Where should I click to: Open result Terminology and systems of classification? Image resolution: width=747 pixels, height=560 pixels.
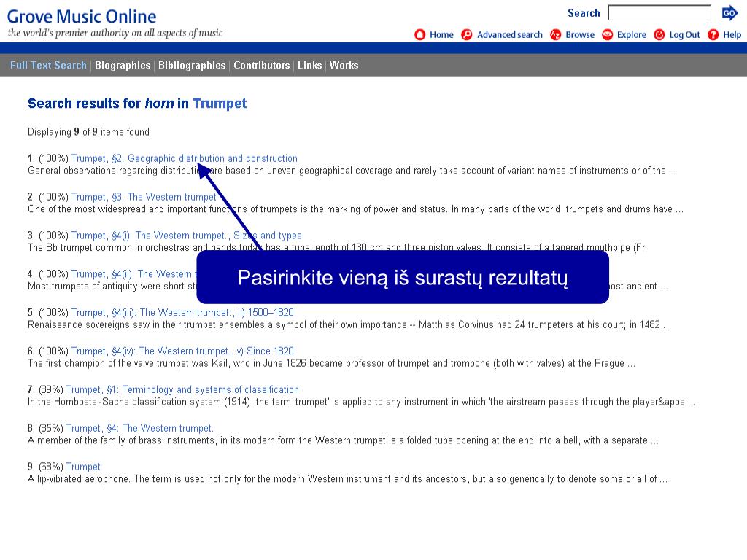pos(182,389)
